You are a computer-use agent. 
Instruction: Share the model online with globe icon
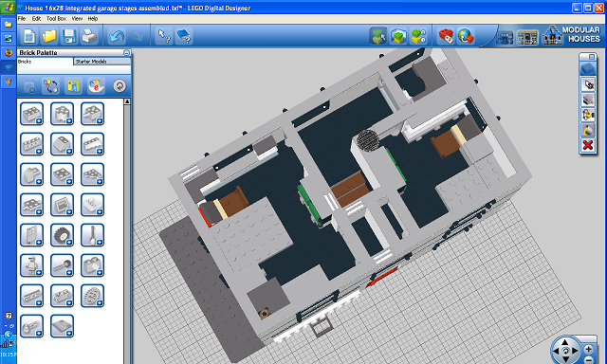[x=466, y=36]
